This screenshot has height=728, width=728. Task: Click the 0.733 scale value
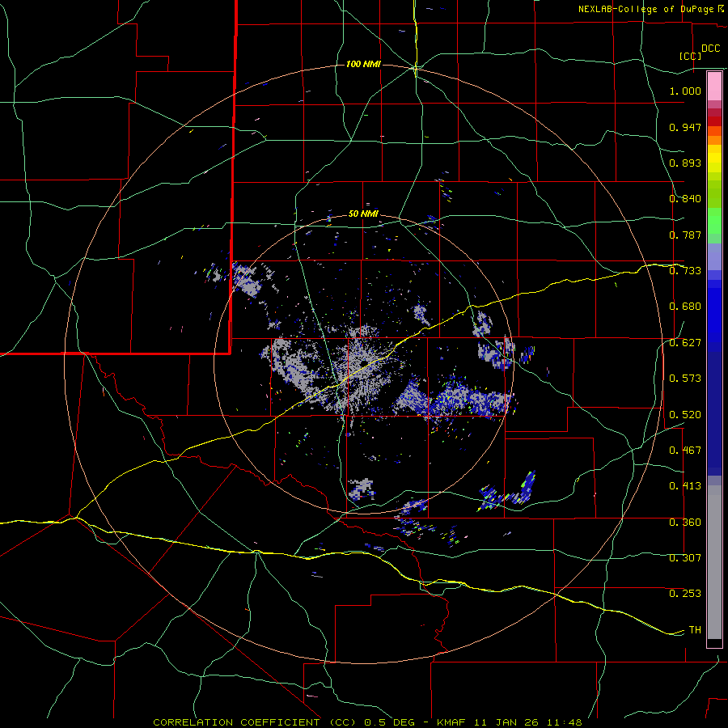tap(685, 271)
